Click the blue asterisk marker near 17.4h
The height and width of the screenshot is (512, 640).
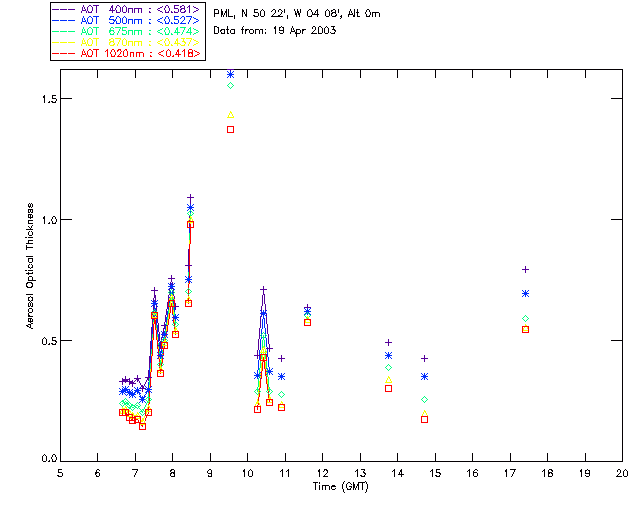(x=526, y=294)
